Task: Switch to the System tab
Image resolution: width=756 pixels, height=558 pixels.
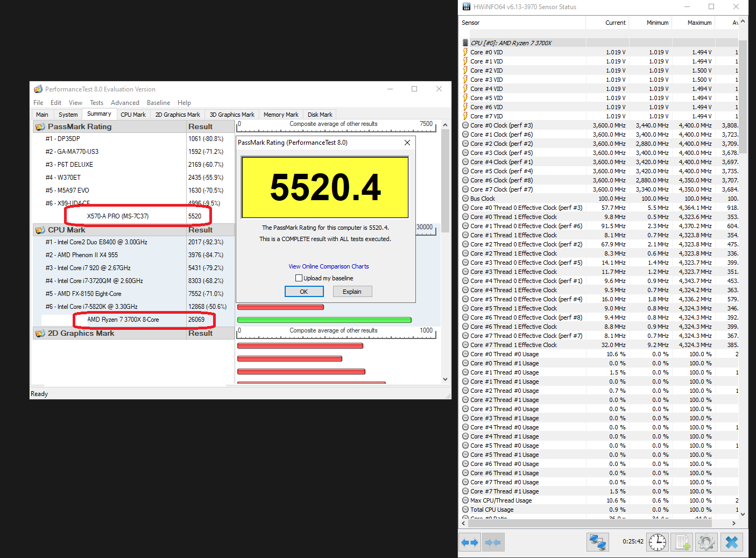Action: tap(68, 115)
